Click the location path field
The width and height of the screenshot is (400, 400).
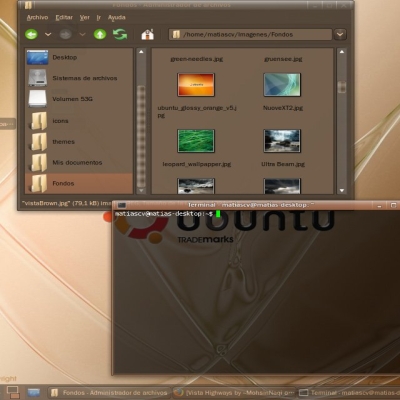click(250, 34)
